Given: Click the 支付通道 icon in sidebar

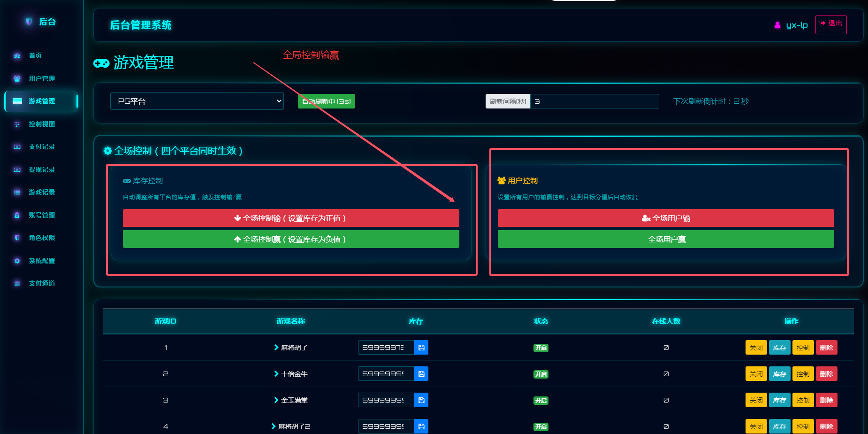Looking at the screenshot, I should tap(17, 283).
